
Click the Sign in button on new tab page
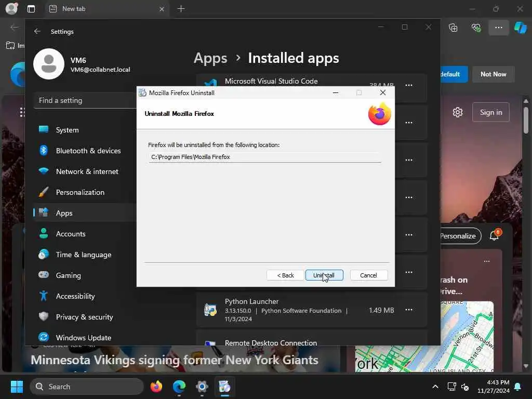(x=491, y=112)
